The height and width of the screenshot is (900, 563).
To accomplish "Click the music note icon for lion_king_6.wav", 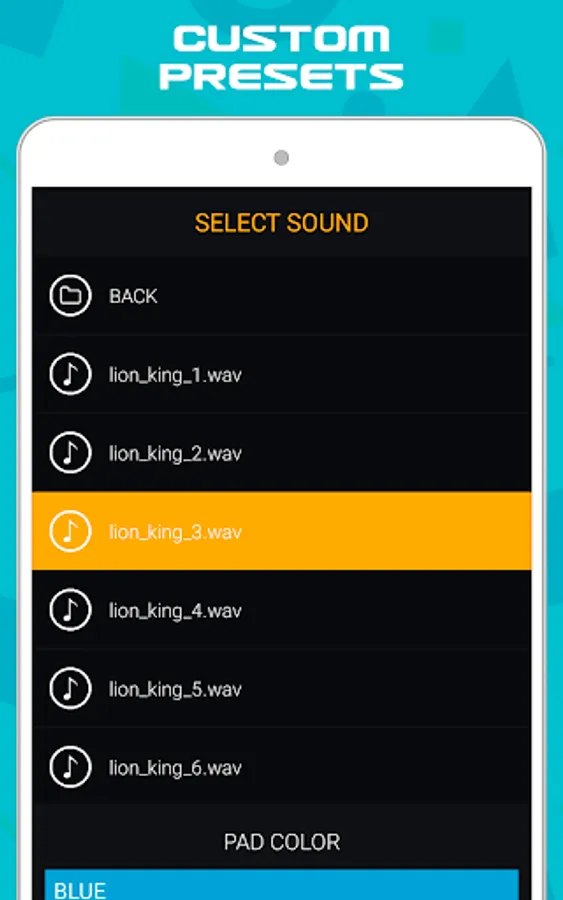I will (x=70, y=767).
